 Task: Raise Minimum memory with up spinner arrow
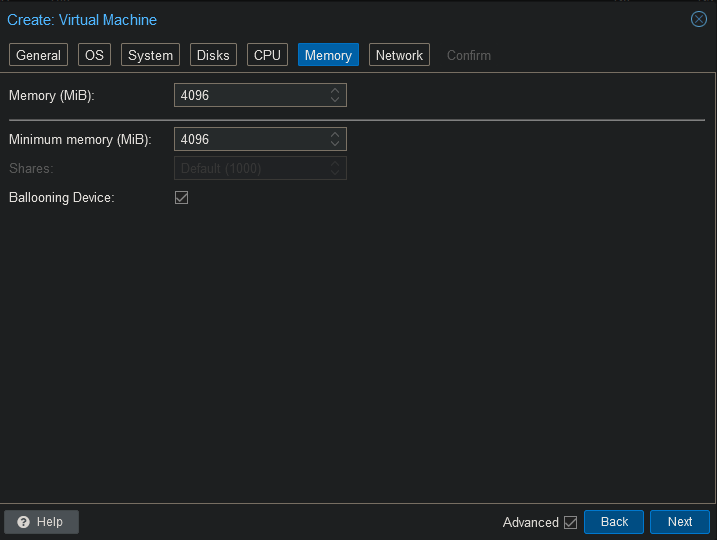point(336,134)
